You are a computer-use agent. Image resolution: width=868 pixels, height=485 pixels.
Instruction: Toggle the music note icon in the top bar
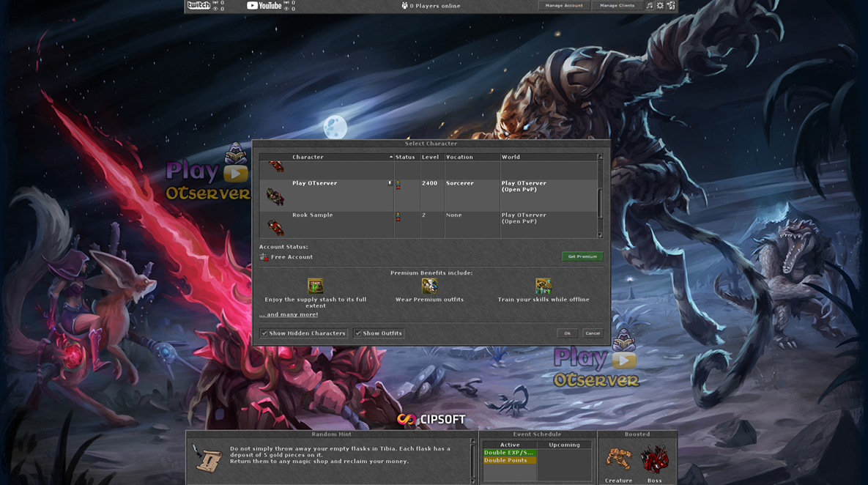650,6
